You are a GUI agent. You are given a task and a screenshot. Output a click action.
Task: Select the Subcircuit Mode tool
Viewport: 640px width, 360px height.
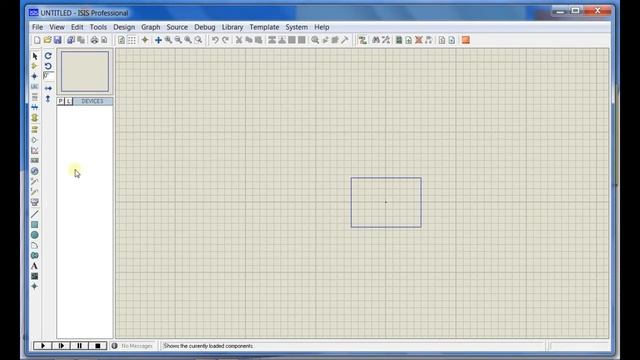coord(35,118)
